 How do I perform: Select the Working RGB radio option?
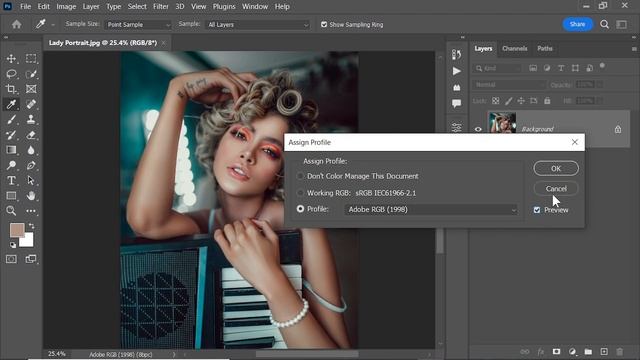coord(300,193)
